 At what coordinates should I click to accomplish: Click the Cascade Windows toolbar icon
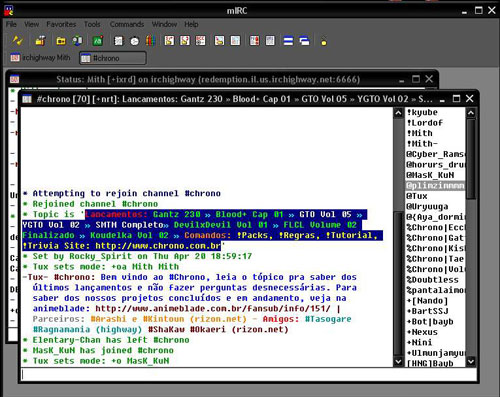tap(304, 41)
